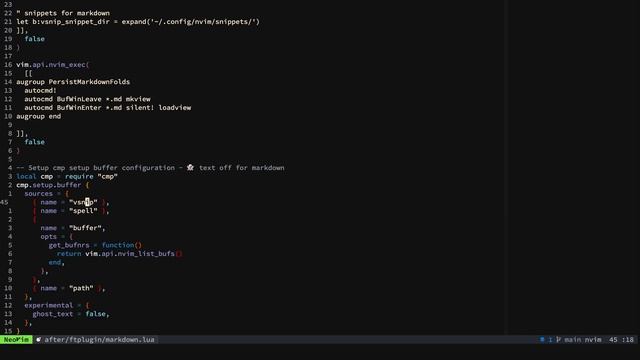640x360 pixels.
Task: Click the 'autocmd BufWinLeave *.md mkview' line
Action: coord(87,99)
